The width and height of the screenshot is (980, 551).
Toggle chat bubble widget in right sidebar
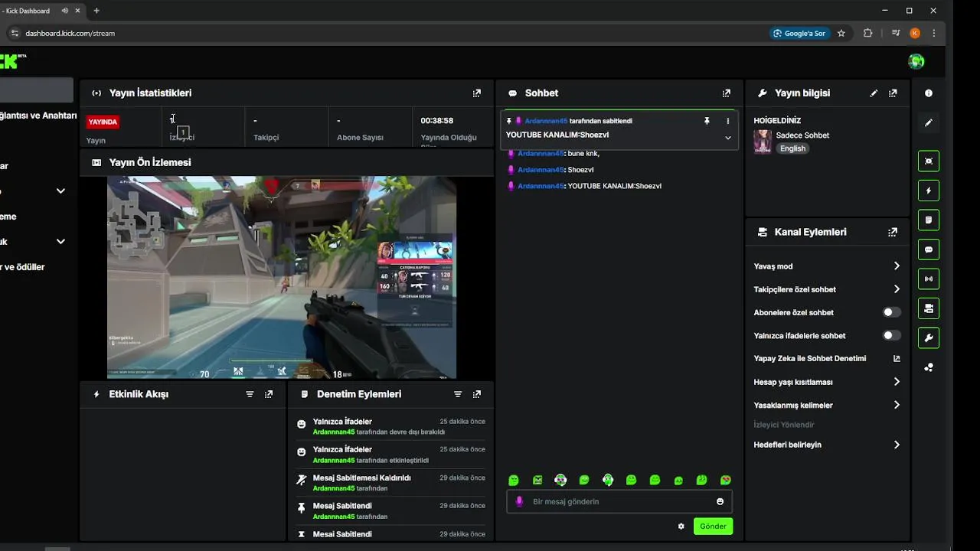(929, 249)
